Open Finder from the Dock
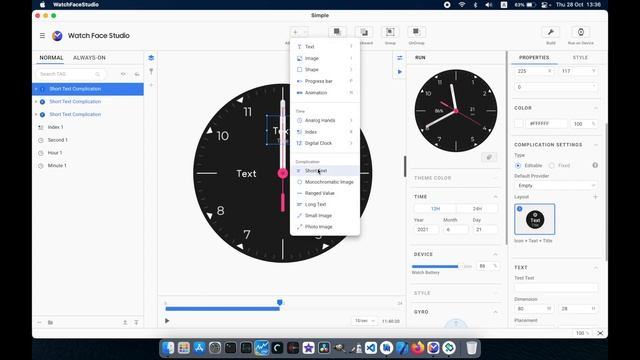This screenshot has height=360, width=640. tap(168, 348)
